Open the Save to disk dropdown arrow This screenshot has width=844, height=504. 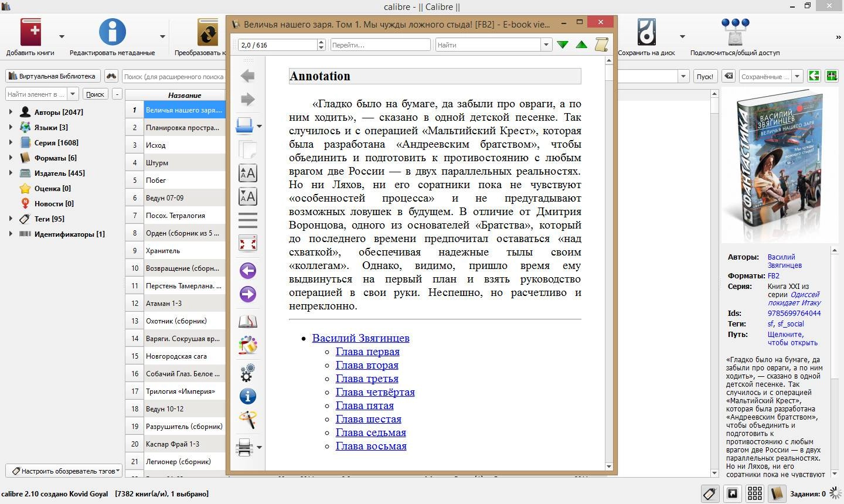[683, 36]
